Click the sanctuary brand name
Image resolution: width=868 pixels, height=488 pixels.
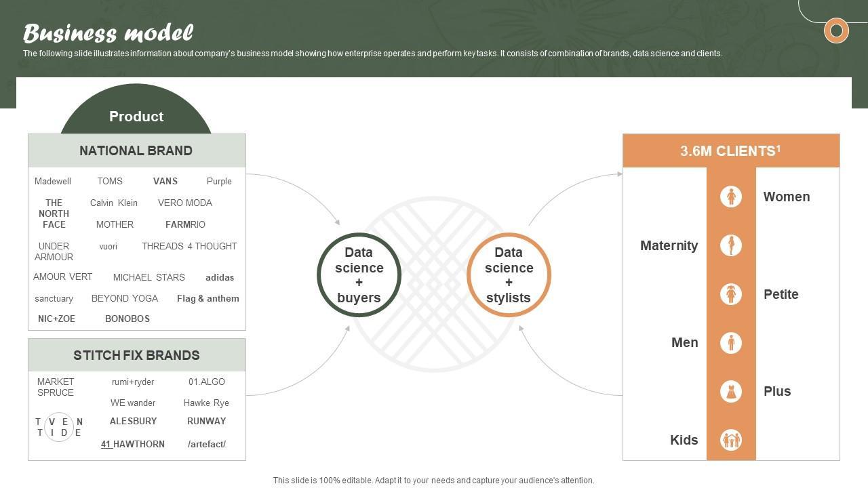[x=54, y=298]
